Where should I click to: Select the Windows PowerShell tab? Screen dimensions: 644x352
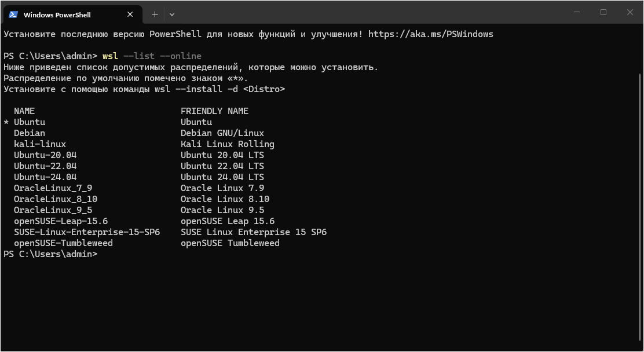(x=73, y=14)
